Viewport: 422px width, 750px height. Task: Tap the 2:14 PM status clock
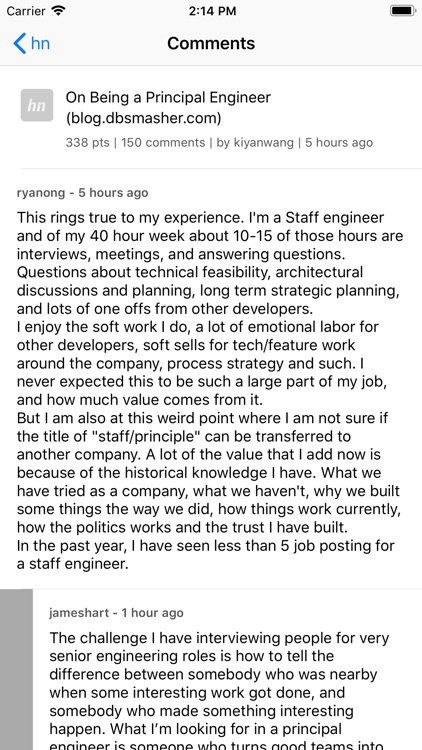(212, 11)
